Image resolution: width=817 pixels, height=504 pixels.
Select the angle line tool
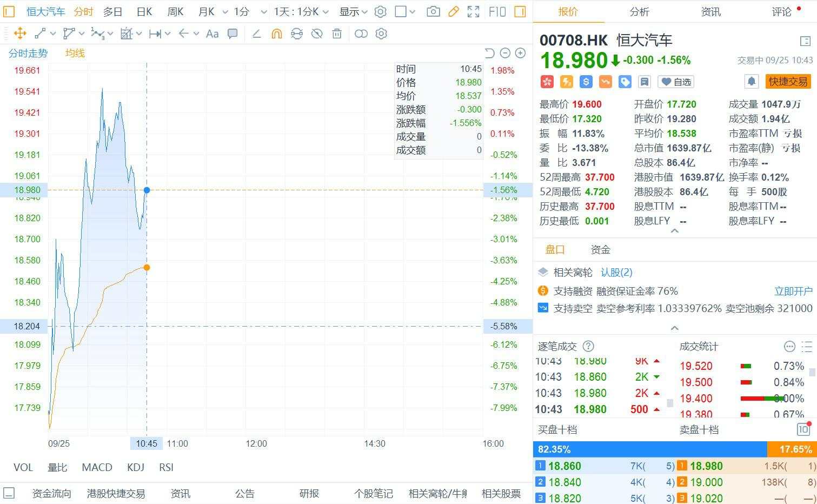click(257, 34)
